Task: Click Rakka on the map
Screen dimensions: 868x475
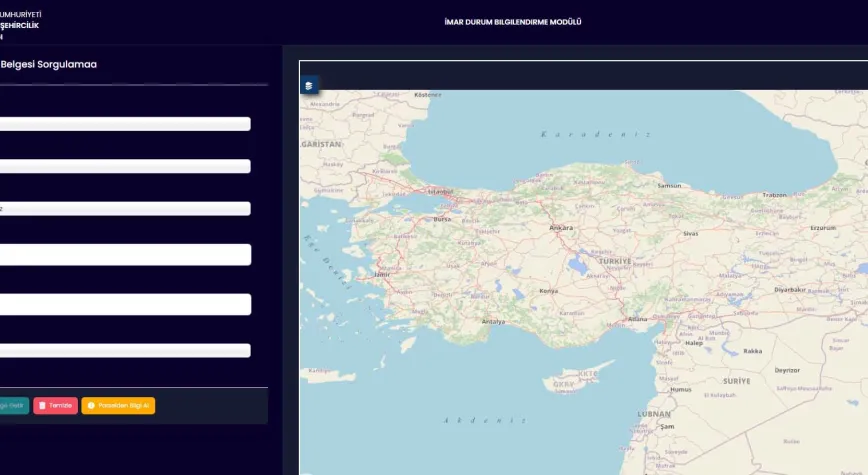Action: tap(753, 351)
